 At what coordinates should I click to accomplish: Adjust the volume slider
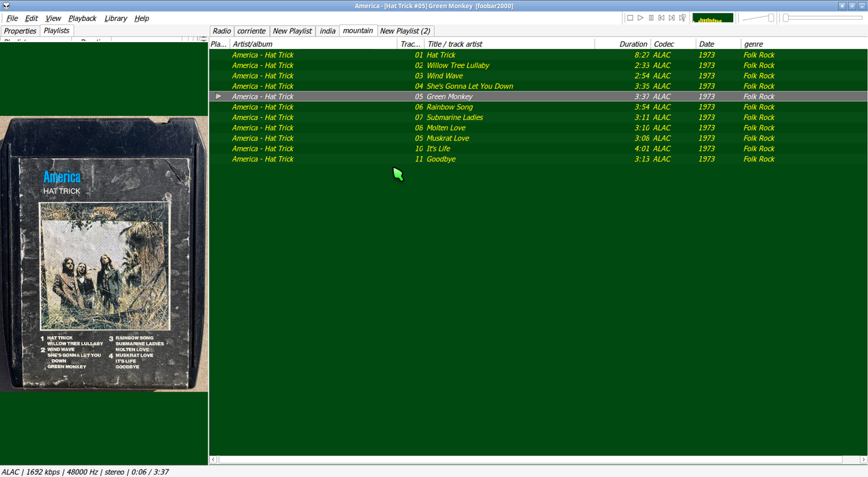pyautogui.click(x=758, y=18)
